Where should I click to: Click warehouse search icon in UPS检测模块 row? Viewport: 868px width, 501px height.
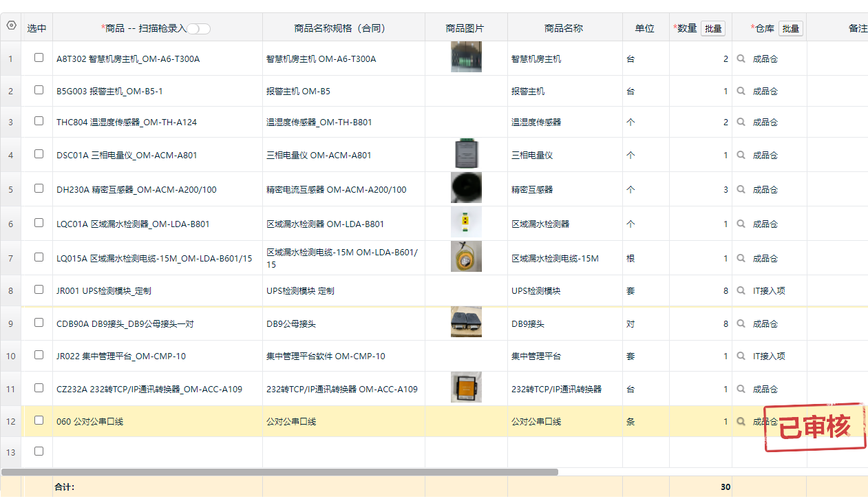(x=741, y=291)
